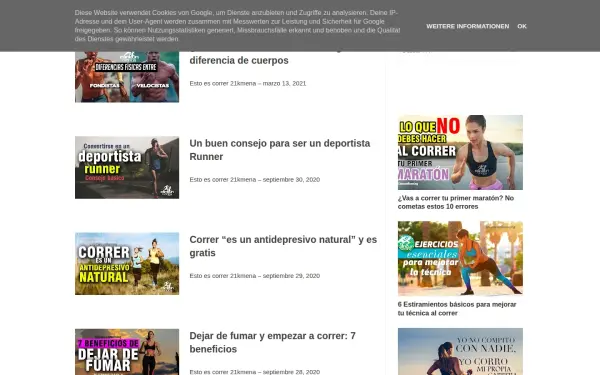Click sidebar image 'Yo no compito con nadie'
Viewport: 600px width, 375px height.
(460, 351)
